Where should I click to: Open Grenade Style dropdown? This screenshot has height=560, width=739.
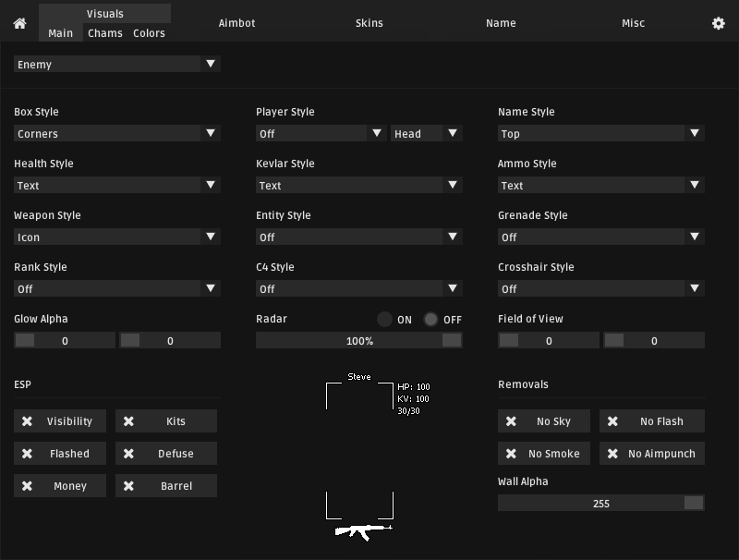pos(601,237)
